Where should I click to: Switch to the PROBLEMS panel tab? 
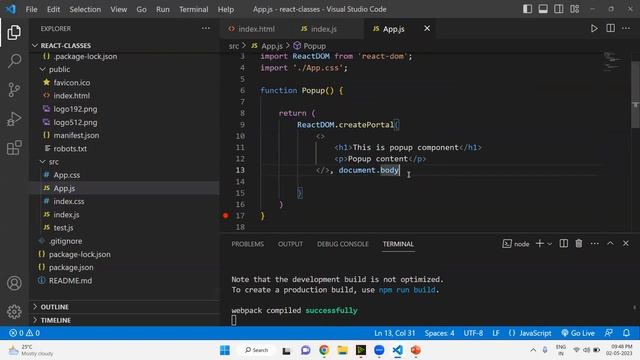(247, 244)
